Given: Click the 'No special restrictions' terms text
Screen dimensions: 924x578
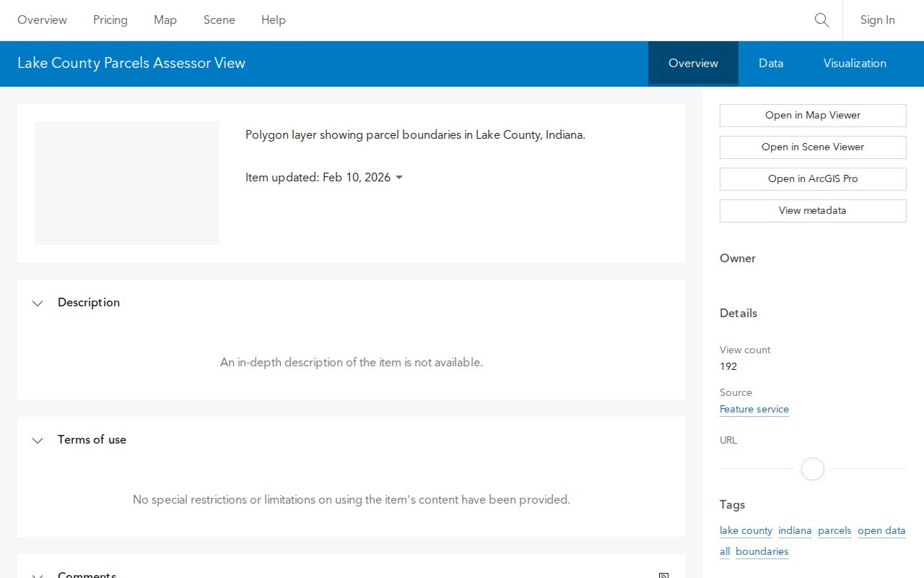Looking at the screenshot, I should coord(352,500).
